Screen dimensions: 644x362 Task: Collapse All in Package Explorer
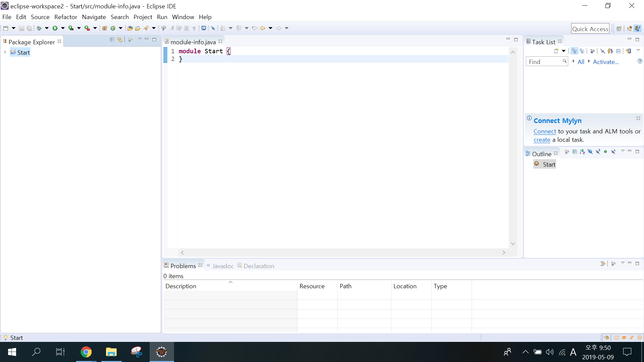coord(112,40)
